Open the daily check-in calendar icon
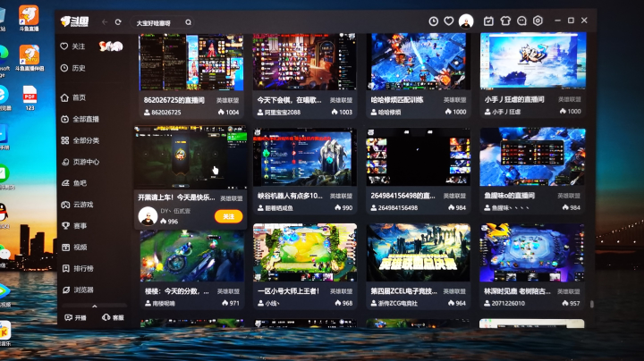This screenshot has width=644, height=361. point(488,21)
